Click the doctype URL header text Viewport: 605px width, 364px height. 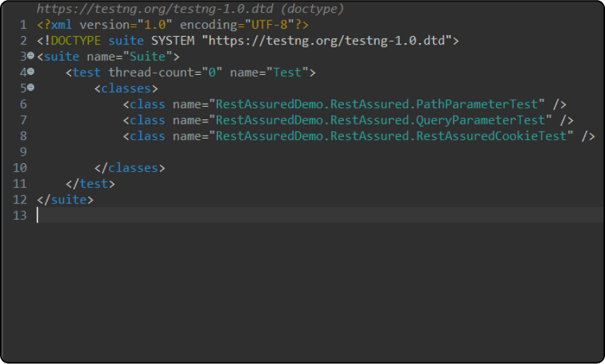pyautogui.click(x=190, y=8)
